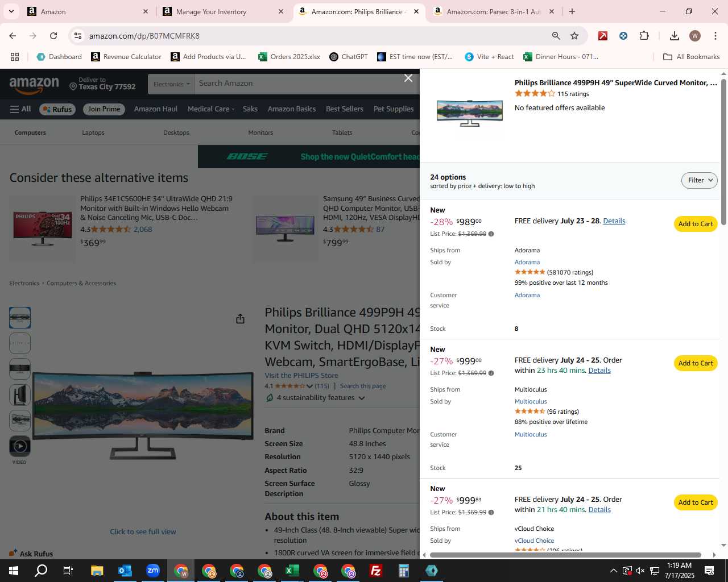This screenshot has width=728, height=582.
Task: Open ChatGPT bookmark
Action: (x=349, y=57)
